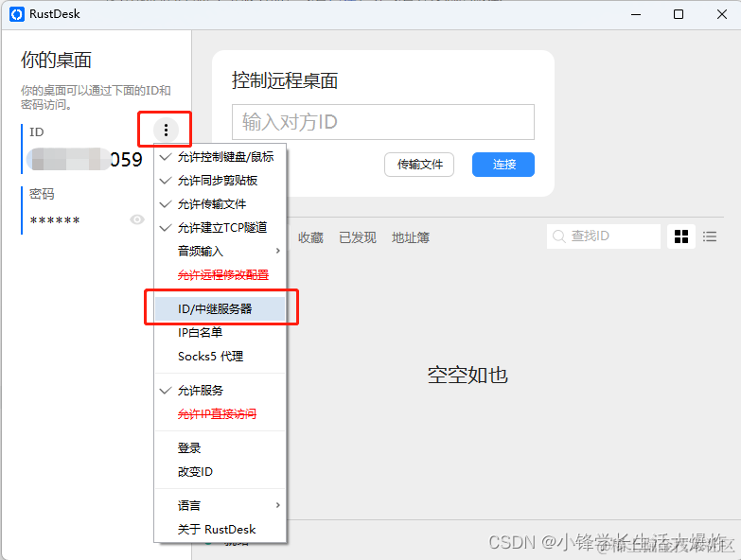
Task: Toggle 允许同步剪贴板 option
Action: pyautogui.click(x=221, y=181)
